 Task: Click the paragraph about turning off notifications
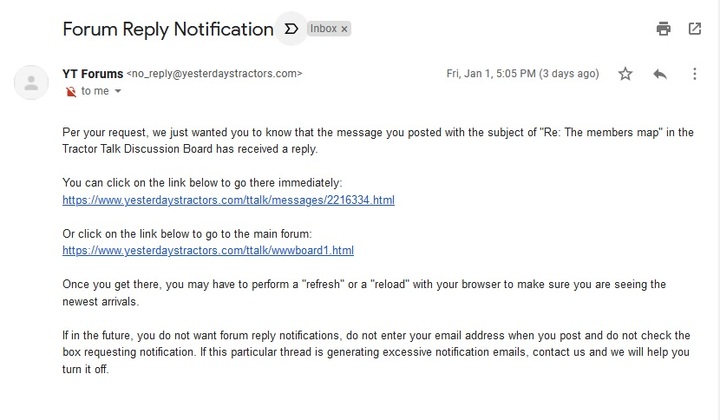[376, 352]
